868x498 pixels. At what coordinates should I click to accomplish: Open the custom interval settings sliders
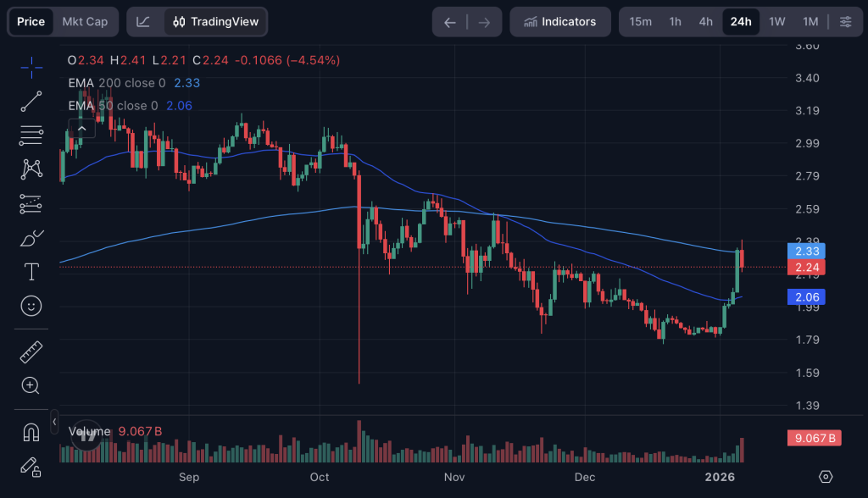click(x=845, y=21)
